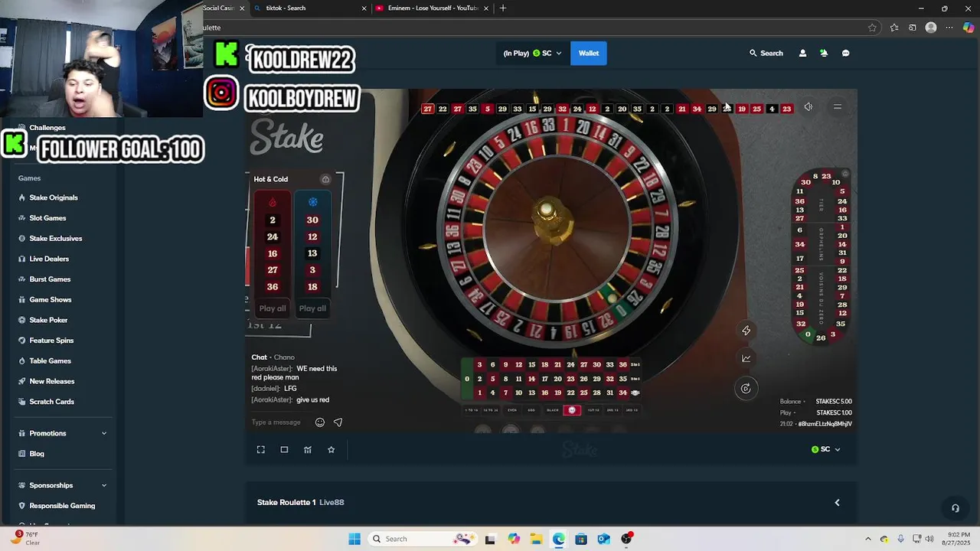Play all cold numbers
Screen dimensions: 980x551
point(312,308)
